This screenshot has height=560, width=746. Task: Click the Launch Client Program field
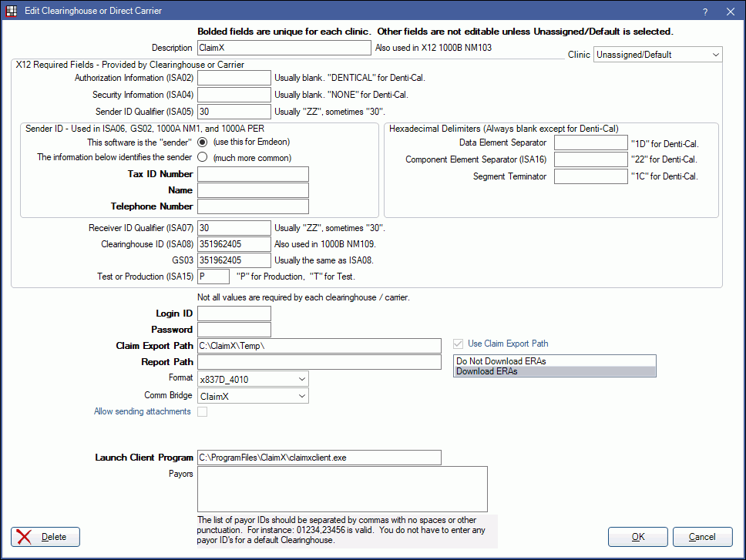tap(319, 458)
